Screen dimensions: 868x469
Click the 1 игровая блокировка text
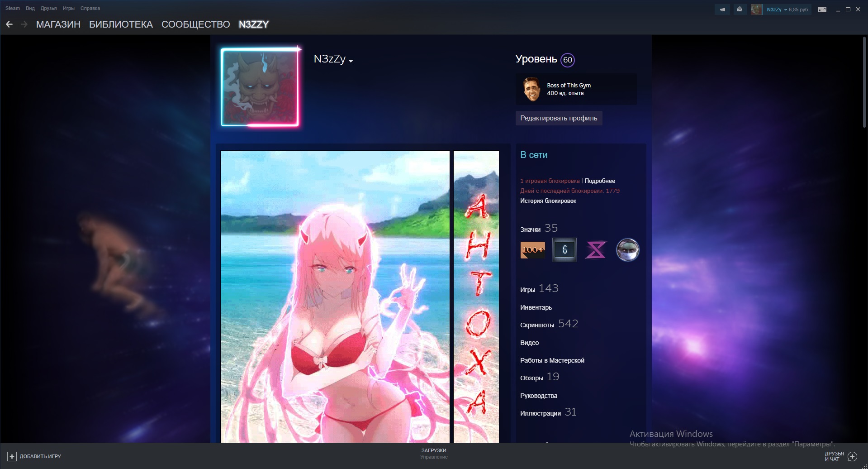coord(550,181)
